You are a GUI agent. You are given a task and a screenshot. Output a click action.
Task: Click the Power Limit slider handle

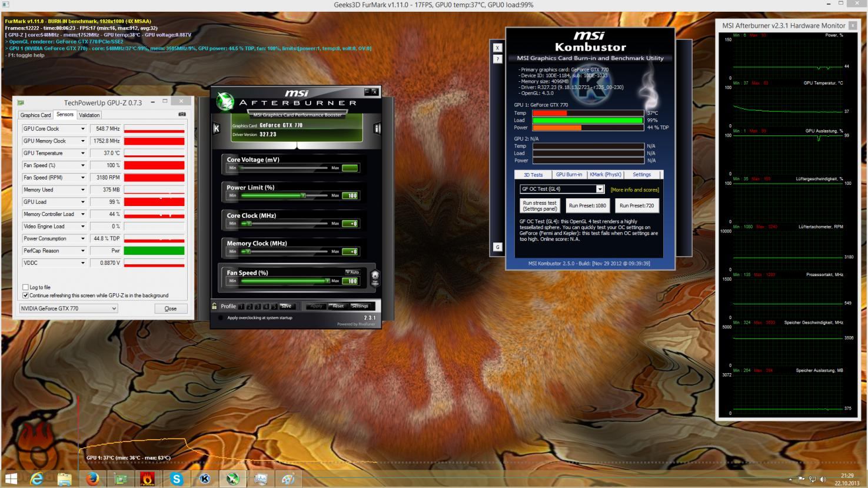point(303,195)
